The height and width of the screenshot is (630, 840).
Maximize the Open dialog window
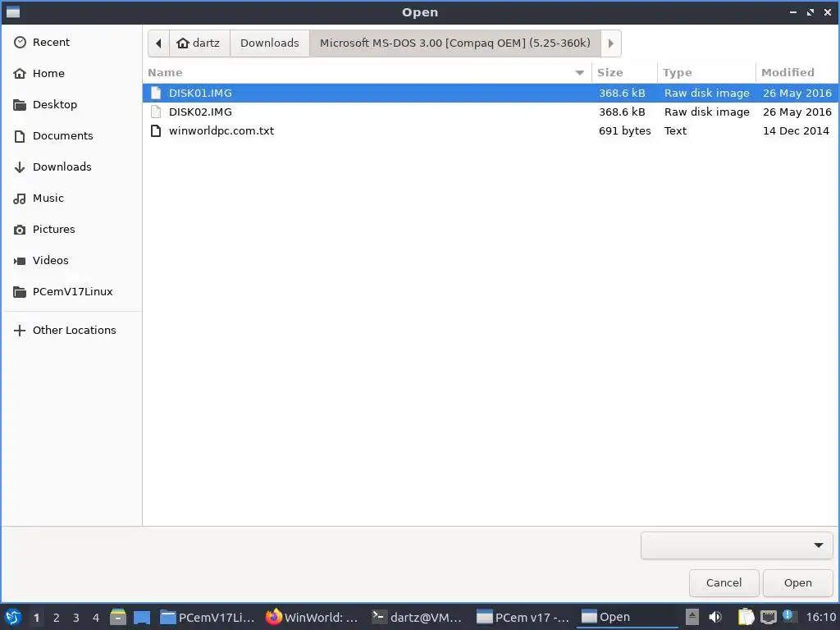point(810,12)
